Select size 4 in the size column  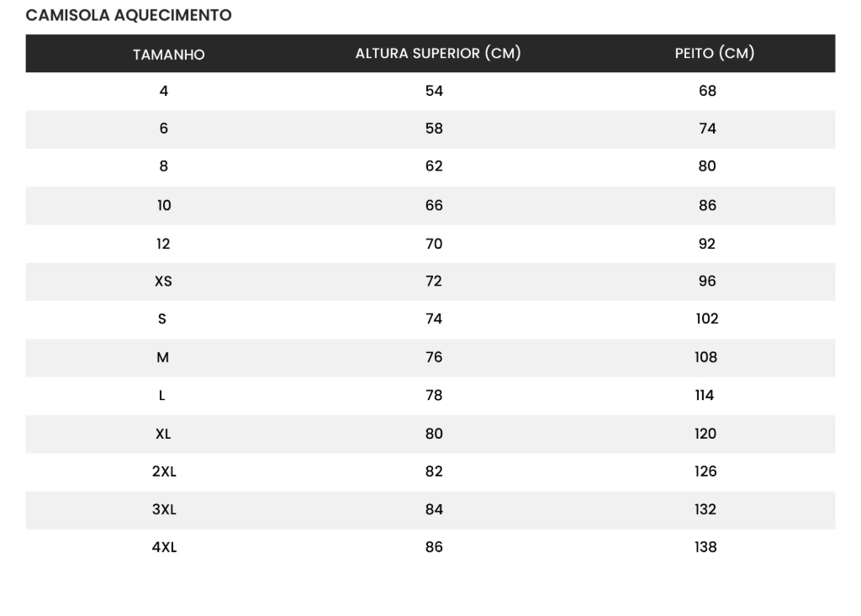(x=163, y=91)
